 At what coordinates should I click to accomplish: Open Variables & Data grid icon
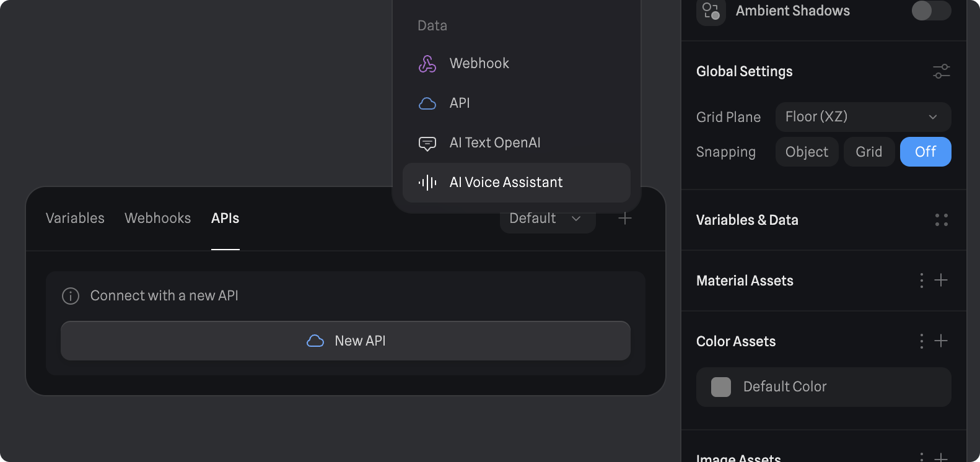(941, 220)
